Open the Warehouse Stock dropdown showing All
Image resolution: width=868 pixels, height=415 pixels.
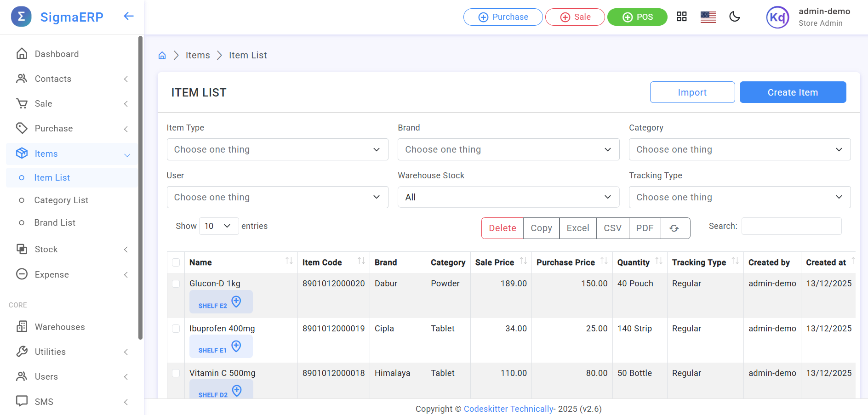click(x=508, y=197)
